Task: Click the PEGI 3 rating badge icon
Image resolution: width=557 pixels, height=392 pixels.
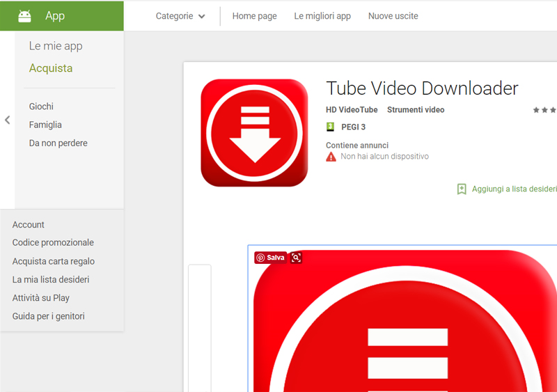Action: pos(330,127)
